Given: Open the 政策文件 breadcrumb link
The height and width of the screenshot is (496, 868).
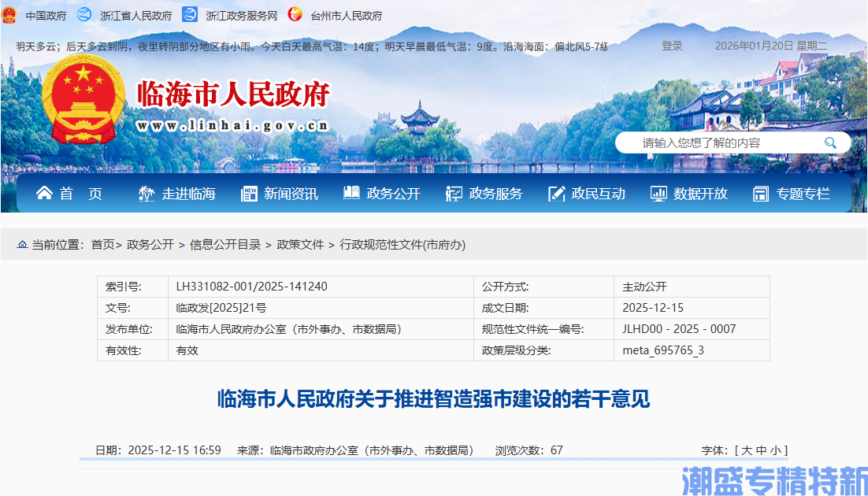Looking at the screenshot, I should pos(300,244).
